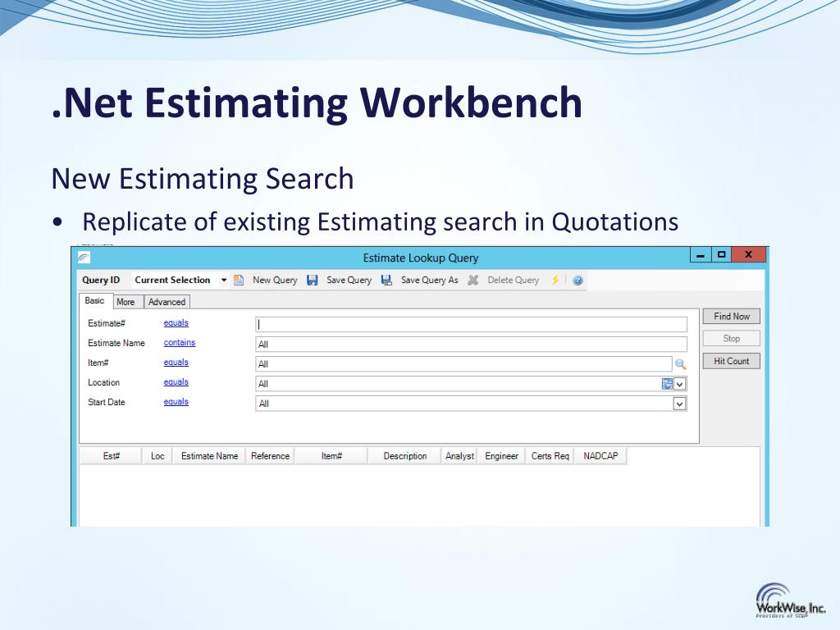
Task: Open the Query ID Current Selection dropdown
Action: pyautogui.click(x=224, y=280)
